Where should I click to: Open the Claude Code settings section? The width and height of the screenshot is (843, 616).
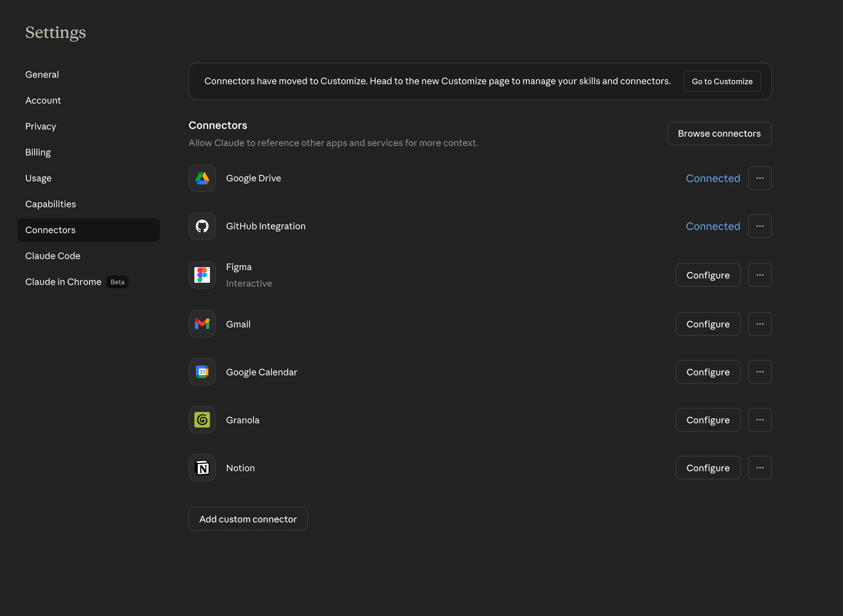coord(89,256)
